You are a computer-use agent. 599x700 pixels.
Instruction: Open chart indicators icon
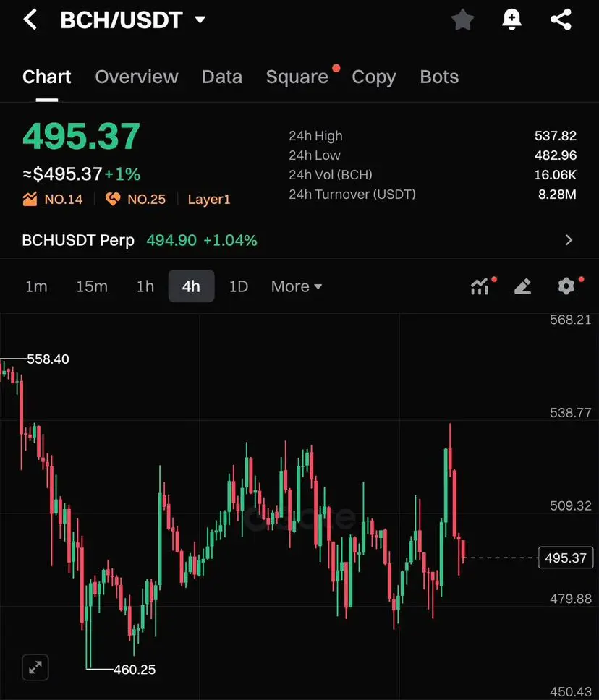(x=480, y=286)
